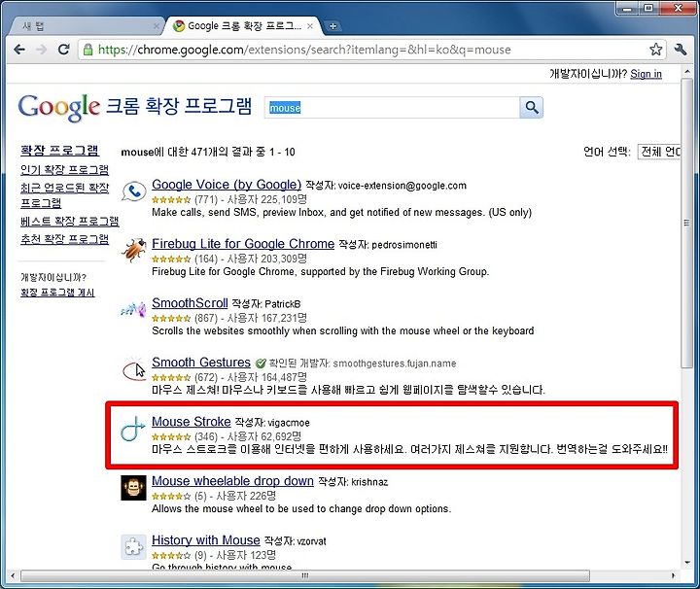The image size is (700, 589).
Task: Click the Mouse Stroke star rating
Action: pos(171,436)
